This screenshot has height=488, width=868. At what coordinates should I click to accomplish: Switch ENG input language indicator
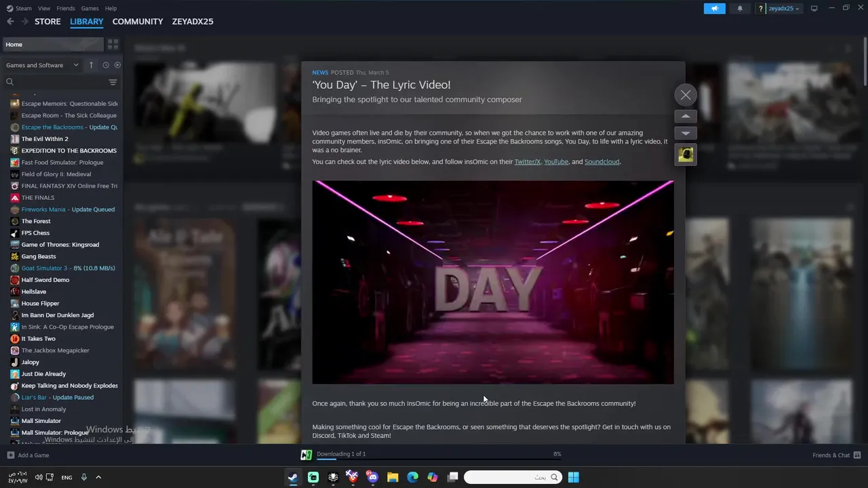pyautogui.click(x=66, y=477)
